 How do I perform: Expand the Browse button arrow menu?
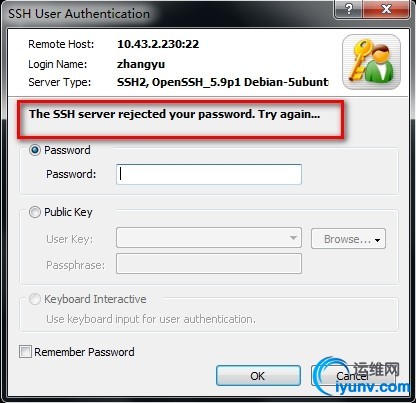coord(378,240)
